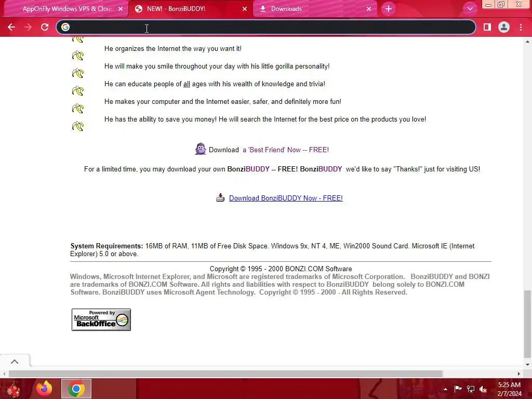Click the network tray icon
Viewport: 532px width, 399px height.
pyautogui.click(x=471, y=389)
